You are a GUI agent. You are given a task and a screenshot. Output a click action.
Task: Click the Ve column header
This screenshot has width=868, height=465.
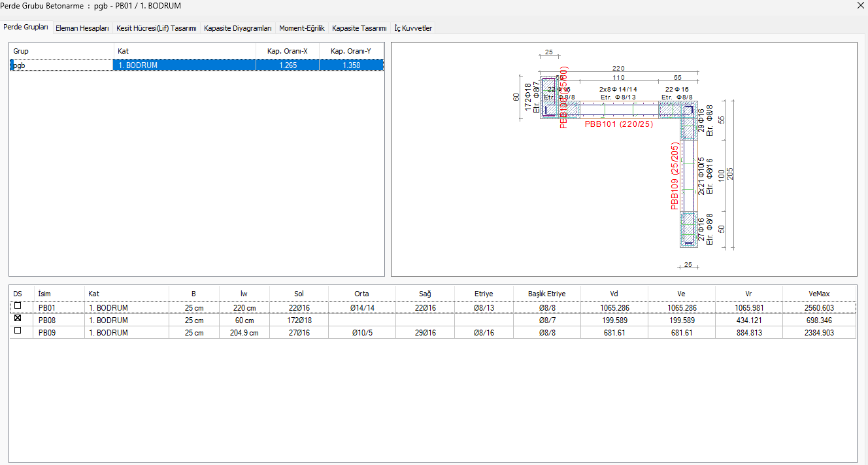tap(682, 294)
